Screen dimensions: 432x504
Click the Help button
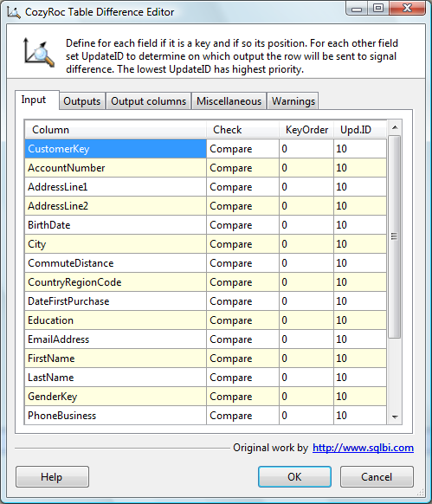click(x=52, y=476)
